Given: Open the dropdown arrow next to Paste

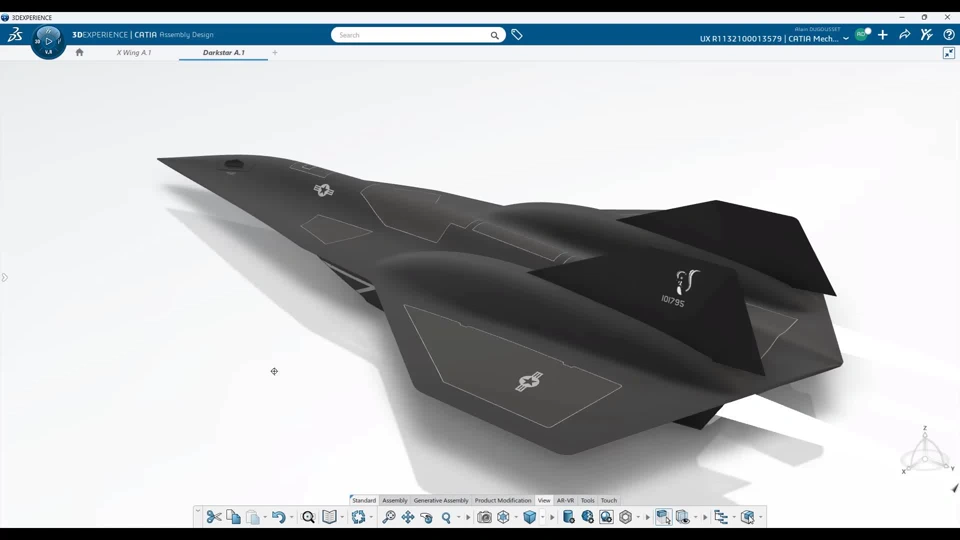Looking at the screenshot, I should tap(265, 518).
